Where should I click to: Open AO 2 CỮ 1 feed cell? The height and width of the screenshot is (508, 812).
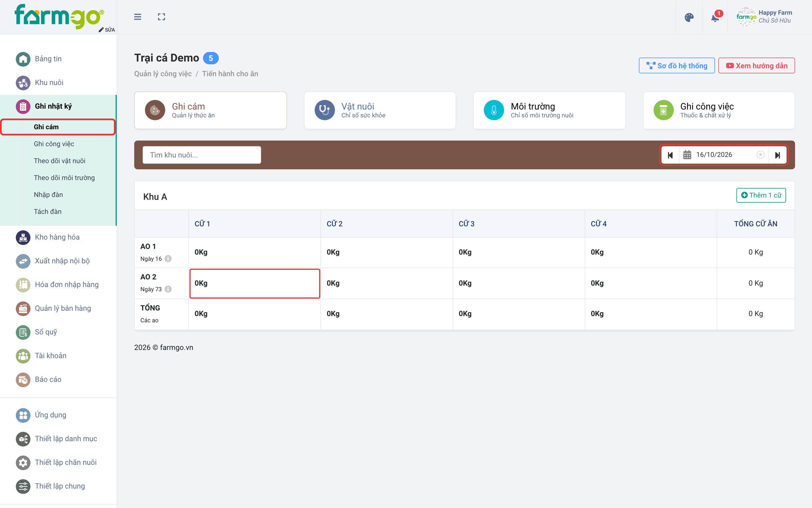click(255, 283)
